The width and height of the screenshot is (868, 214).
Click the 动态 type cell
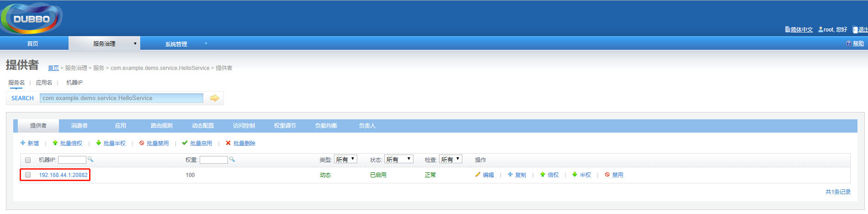point(325,175)
